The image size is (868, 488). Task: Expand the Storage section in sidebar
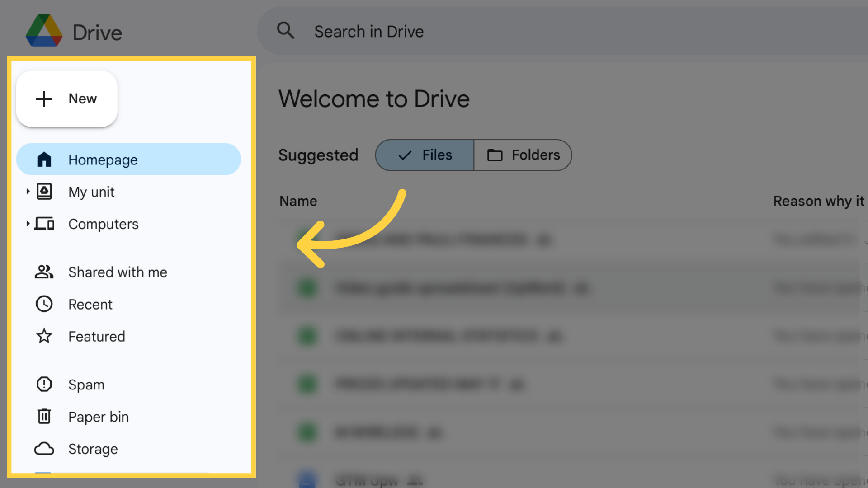[x=92, y=448]
